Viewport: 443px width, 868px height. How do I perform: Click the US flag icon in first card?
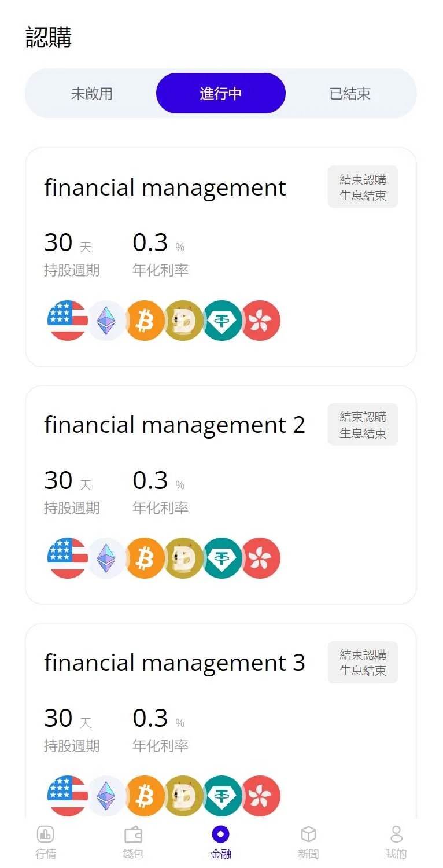coord(68,321)
